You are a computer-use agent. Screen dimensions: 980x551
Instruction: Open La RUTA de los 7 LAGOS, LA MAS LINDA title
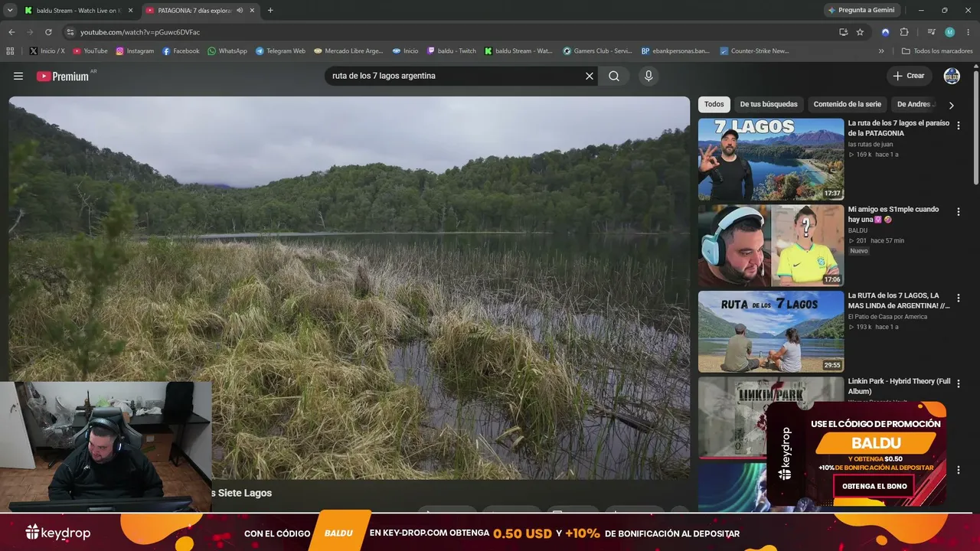(x=899, y=300)
